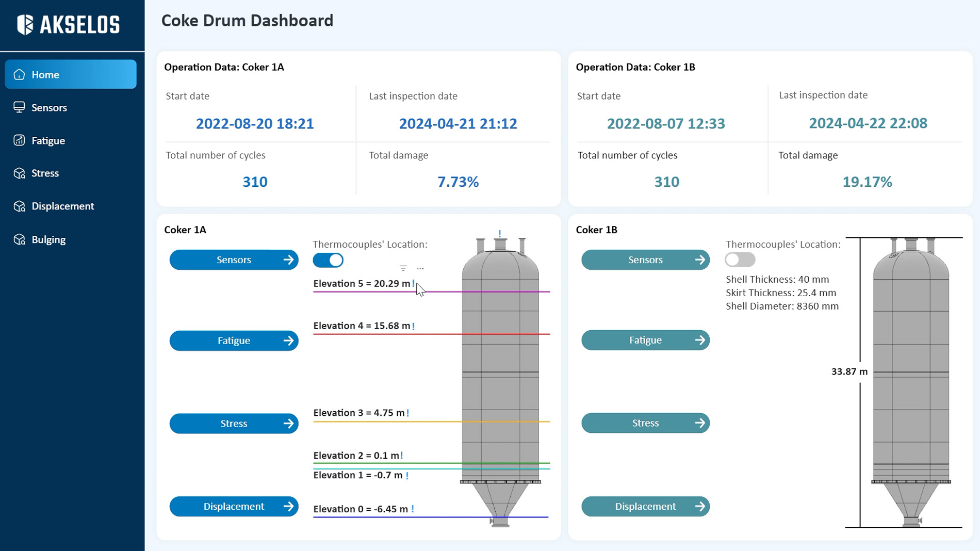Click the Stress button for Coker 1A

(x=234, y=423)
